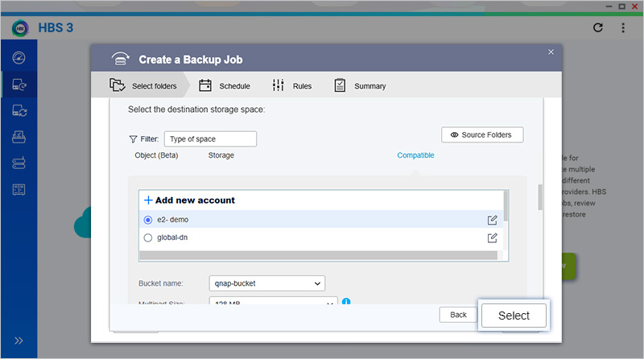The width and height of the screenshot is (644, 359).
Task: Minimize the HBS 3 window
Action: (609, 6)
